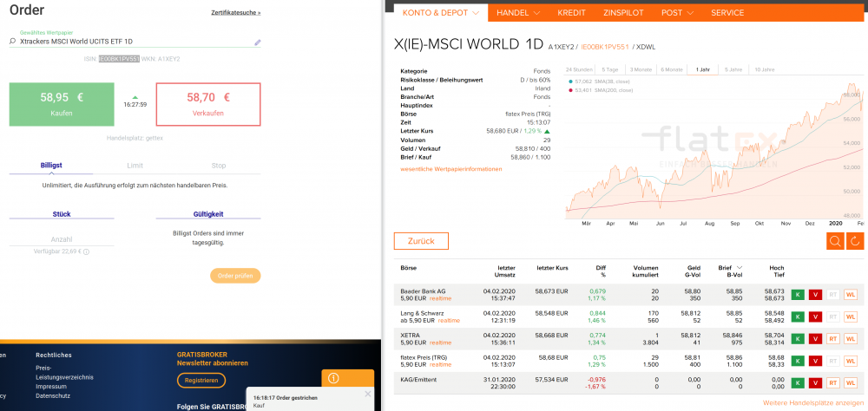The height and width of the screenshot is (411, 868).
Task: Click the Diff % column header
Action: click(601, 271)
